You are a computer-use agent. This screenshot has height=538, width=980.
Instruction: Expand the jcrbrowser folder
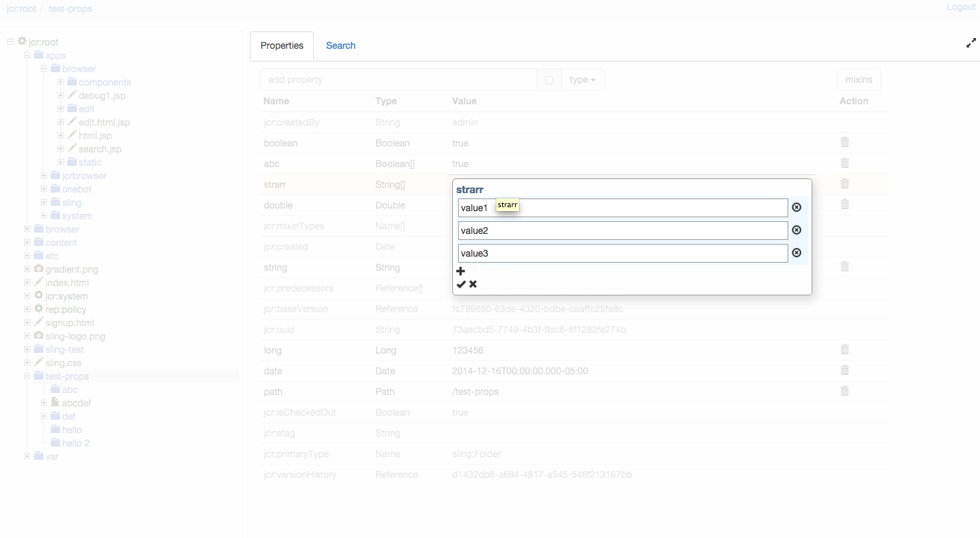click(44, 175)
